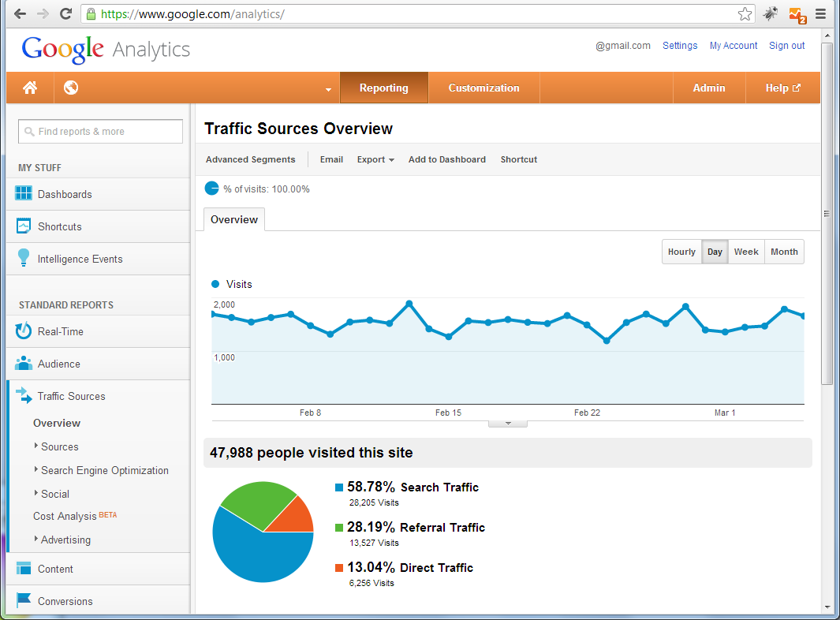Expand the Sources submenu
840x620 pixels.
tap(36, 446)
